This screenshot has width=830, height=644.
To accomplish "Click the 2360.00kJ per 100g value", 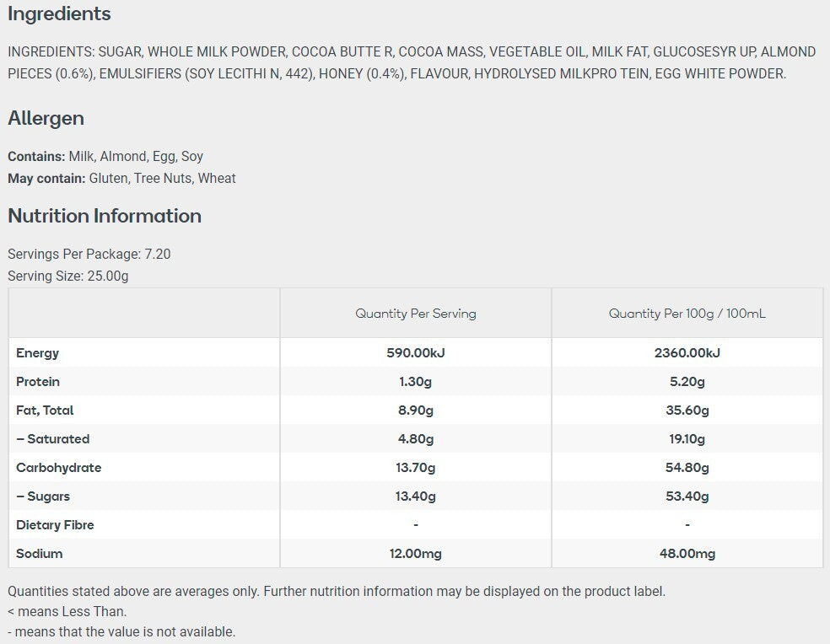I will coord(687,353).
